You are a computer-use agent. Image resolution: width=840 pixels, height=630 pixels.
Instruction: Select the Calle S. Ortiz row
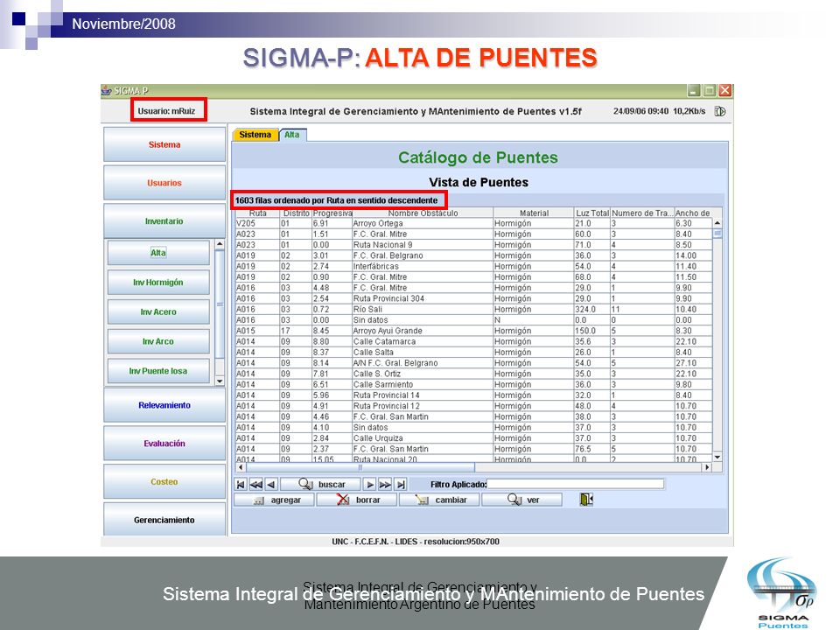[474, 374]
